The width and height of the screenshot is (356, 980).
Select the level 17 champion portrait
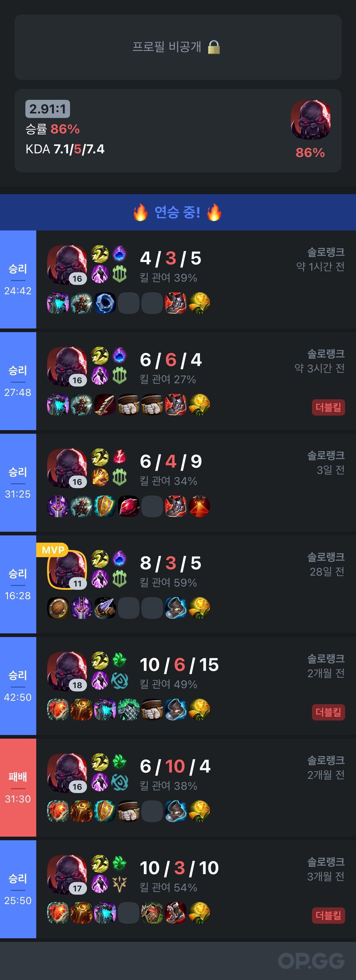click(x=67, y=874)
